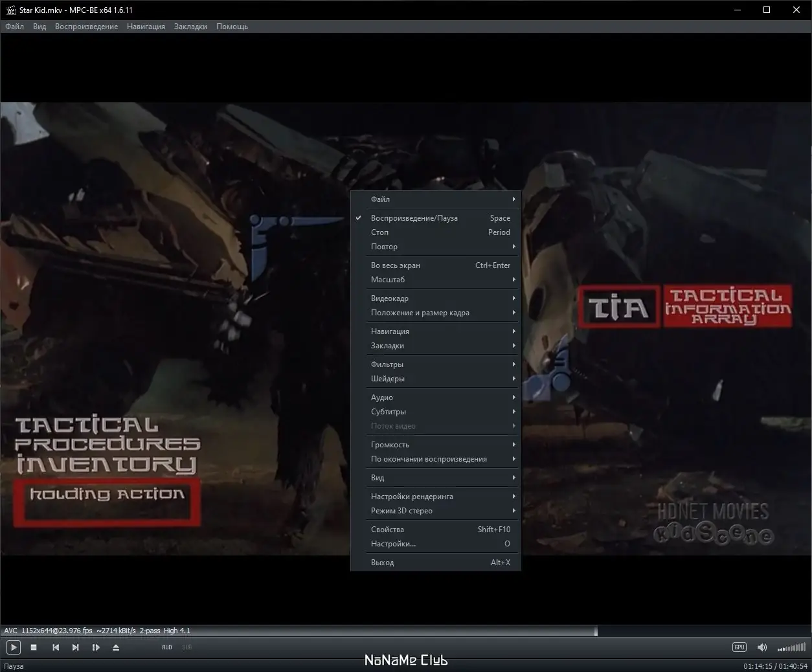Expand the Шейдеры submenu

coord(436,379)
